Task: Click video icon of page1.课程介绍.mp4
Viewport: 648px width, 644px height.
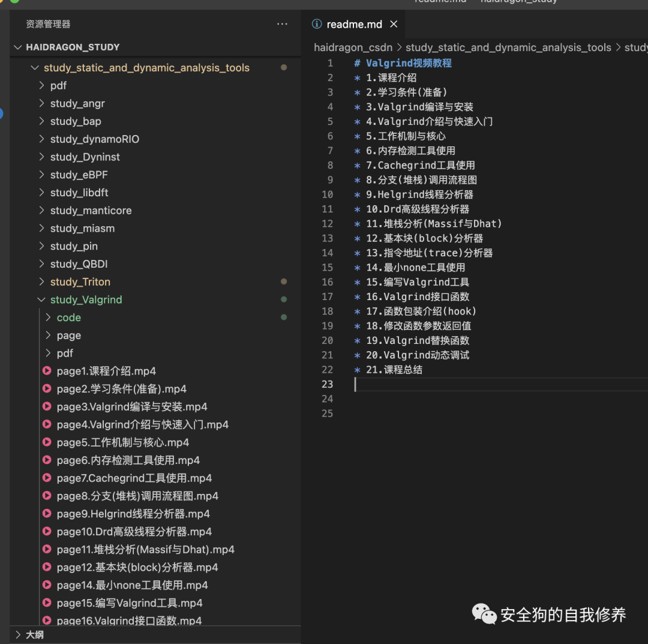Action: 47,370
